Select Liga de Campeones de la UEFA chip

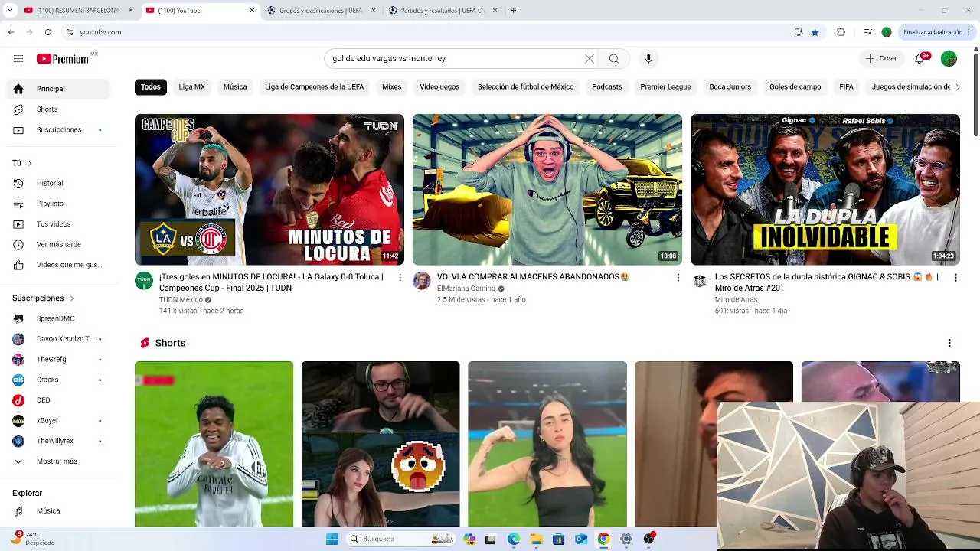coord(315,87)
